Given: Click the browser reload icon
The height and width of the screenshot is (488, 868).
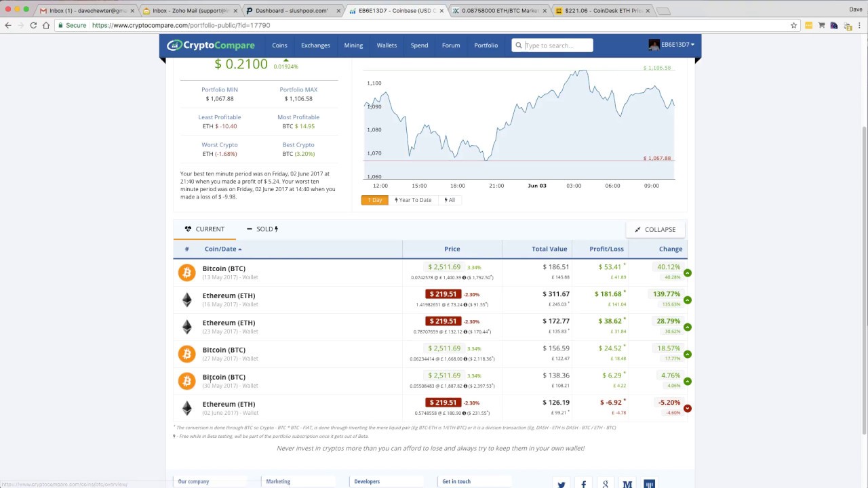Looking at the screenshot, I should pos(33,25).
